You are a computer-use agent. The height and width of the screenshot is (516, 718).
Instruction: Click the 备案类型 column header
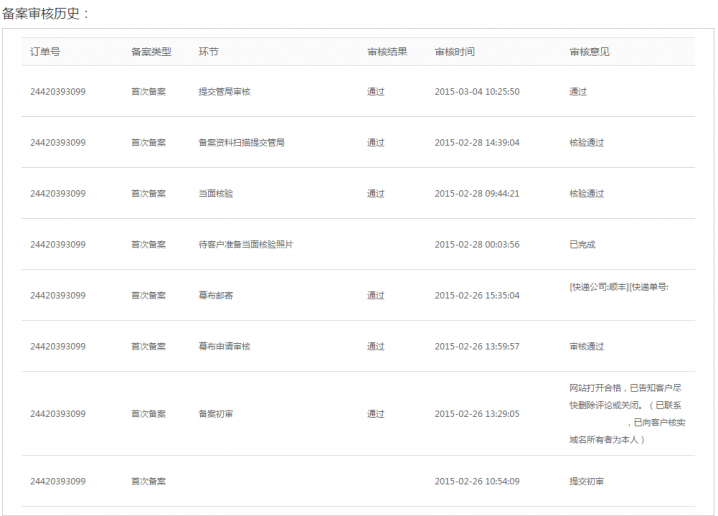[151, 52]
